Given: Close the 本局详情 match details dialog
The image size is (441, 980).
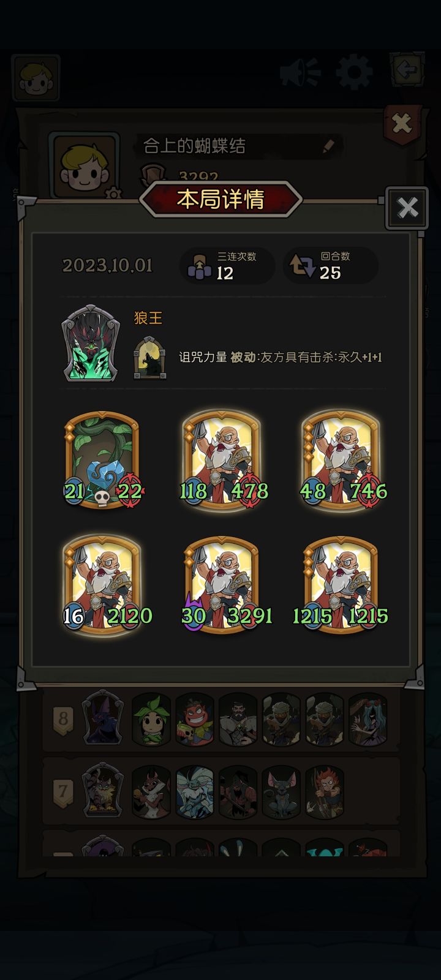Looking at the screenshot, I should point(407,208).
